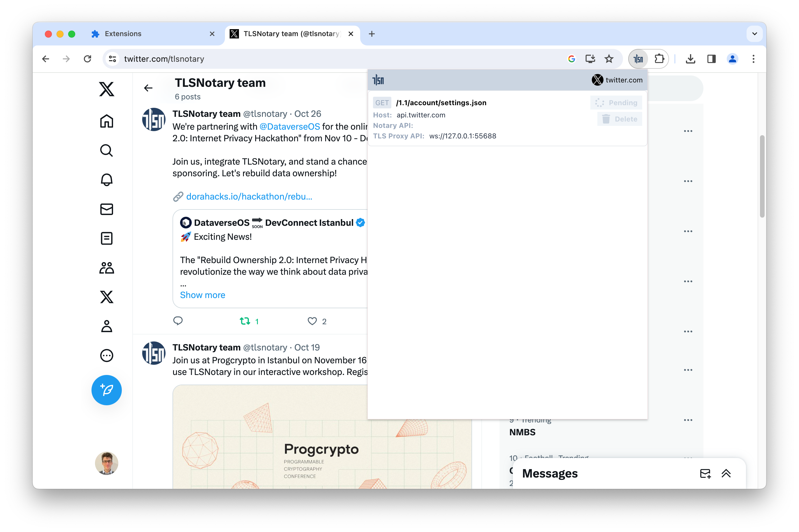Click the page vertical scrollbar thumb
This screenshot has height=532, width=799.
tap(762, 177)
